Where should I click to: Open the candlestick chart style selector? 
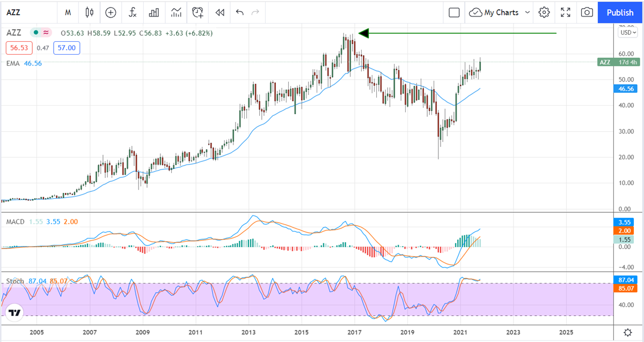click(x=89, y=12)
